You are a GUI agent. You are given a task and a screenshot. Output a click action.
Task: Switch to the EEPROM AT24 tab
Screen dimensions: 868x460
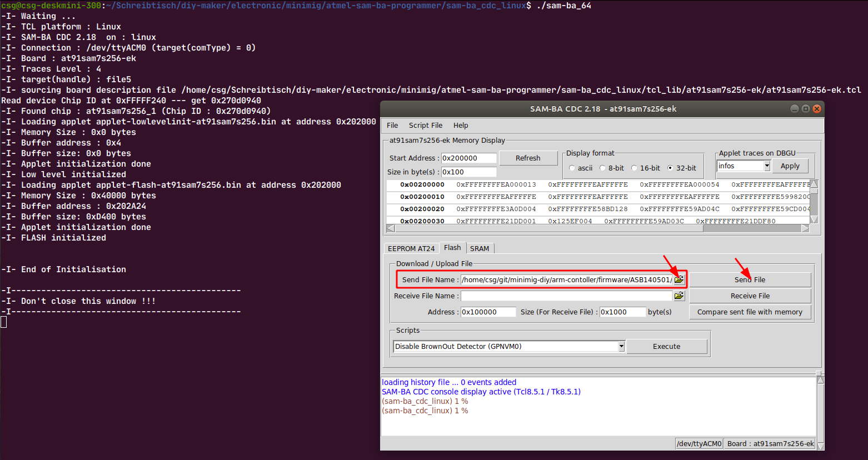411,248
